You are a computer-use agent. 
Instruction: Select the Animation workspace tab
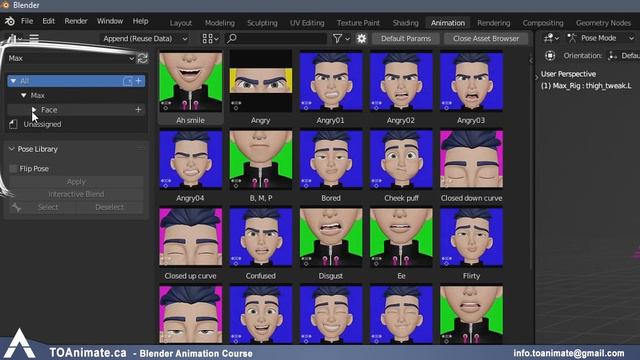click(x=448, y=23)
